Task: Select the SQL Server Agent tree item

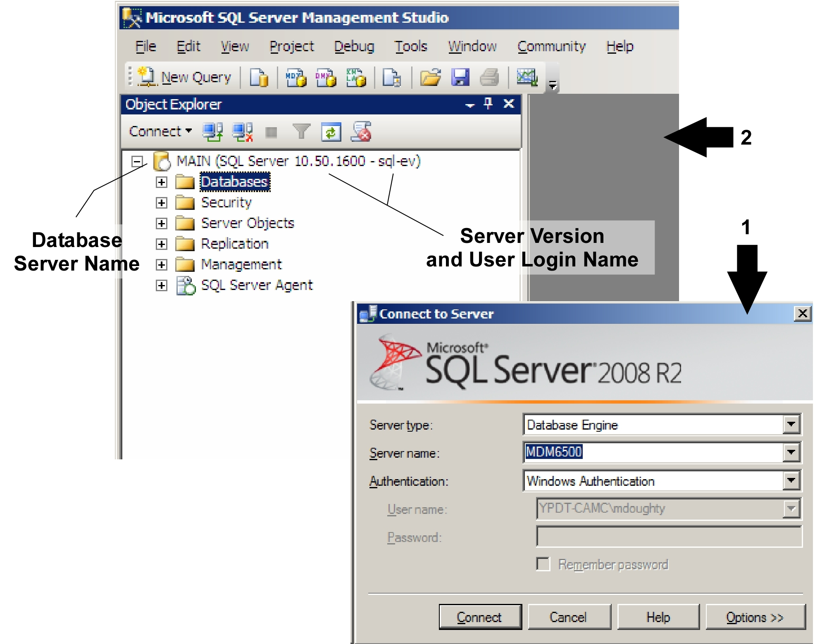Action: [x=257, y=285]
